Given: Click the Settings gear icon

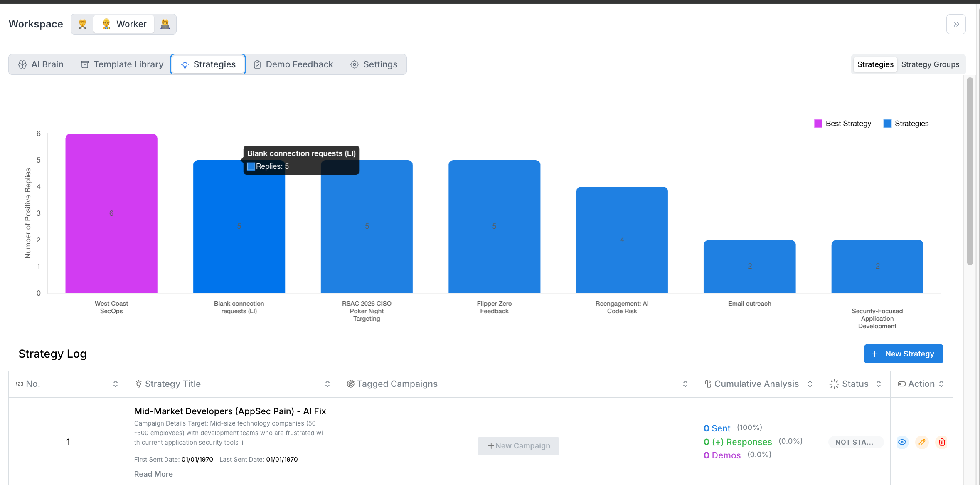Looking at the screenshot, I should pos(355,64).
